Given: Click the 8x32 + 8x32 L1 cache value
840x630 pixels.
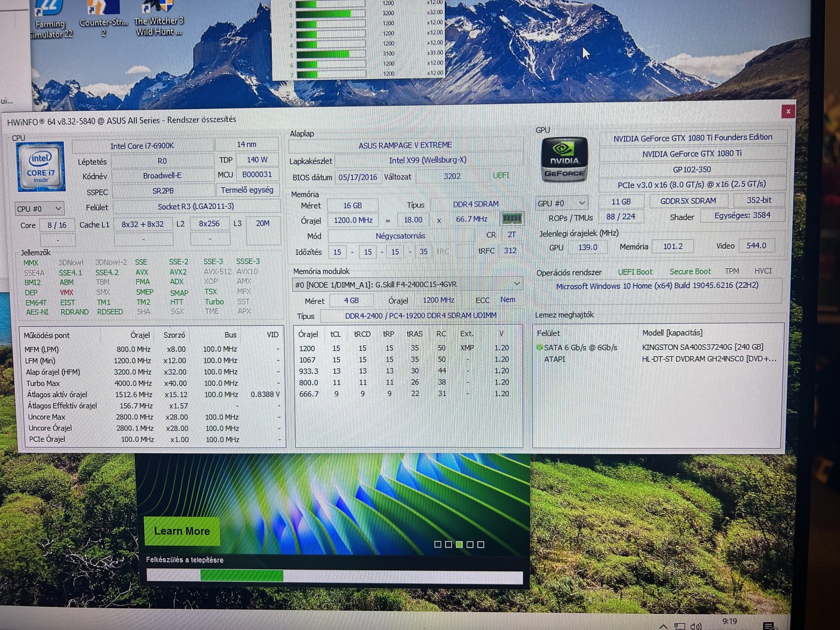Looking at the screenshot, I should tap(143, 224).
